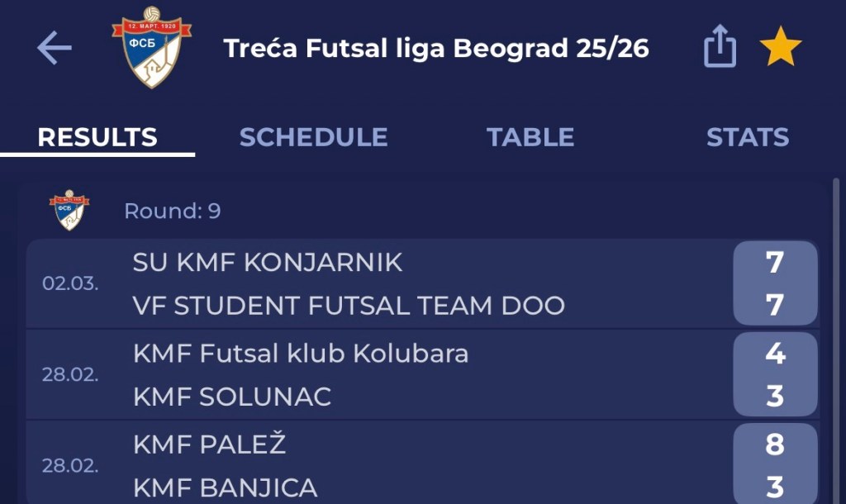Open the Treća Futsal liga Beograd title
846x504 pixels.
pyautogui.click(x=436, y=49)
